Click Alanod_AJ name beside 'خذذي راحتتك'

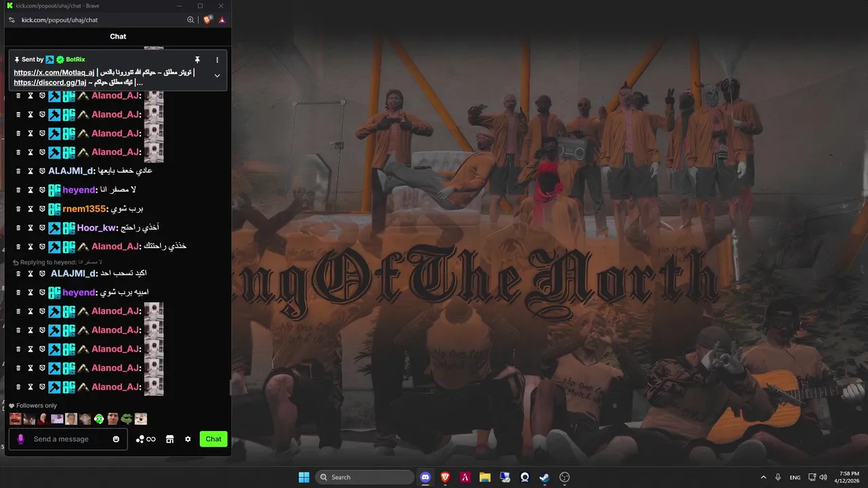tap(116, 246)
